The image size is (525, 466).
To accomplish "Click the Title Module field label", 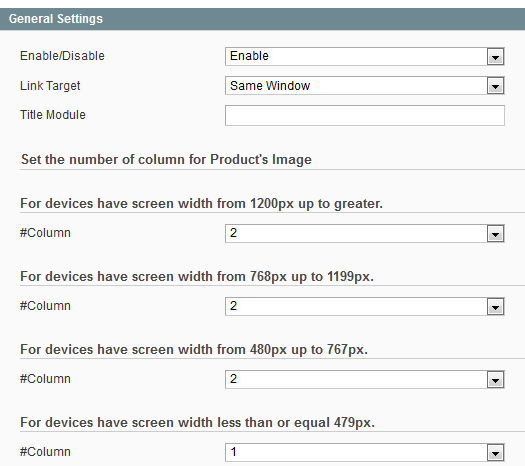I will pyautogui.click(x=53, y=115).
